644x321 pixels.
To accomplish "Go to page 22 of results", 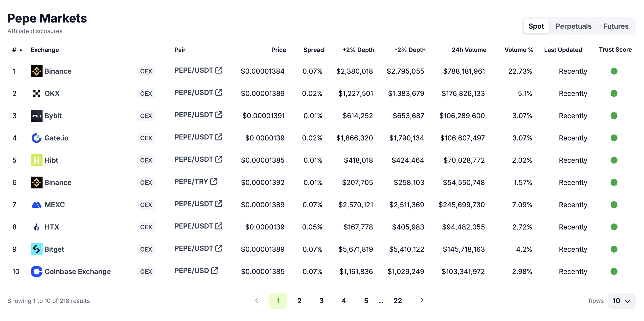I will point(397,301).
